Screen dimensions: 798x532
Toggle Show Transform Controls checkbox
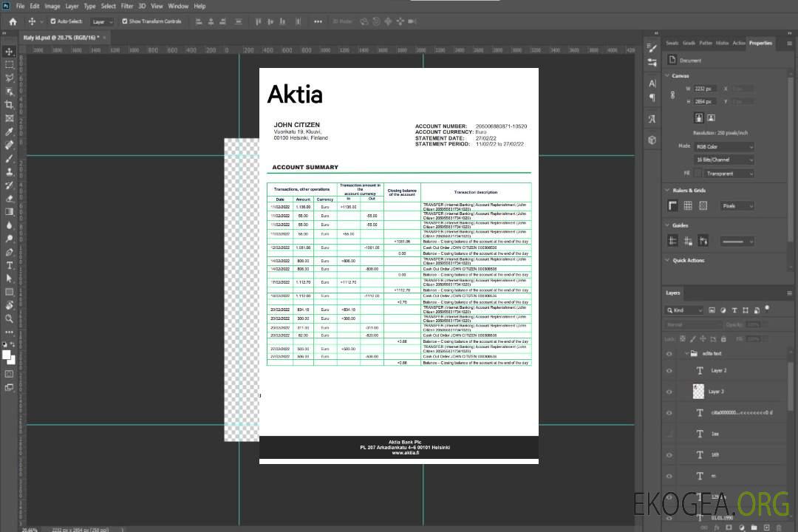[x=125, y=21]
